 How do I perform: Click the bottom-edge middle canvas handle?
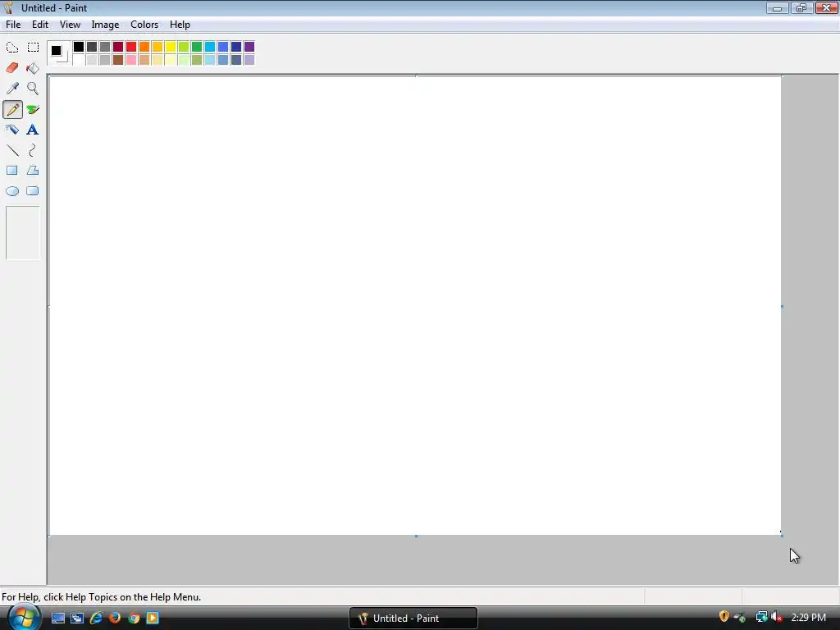pos(416,536)
